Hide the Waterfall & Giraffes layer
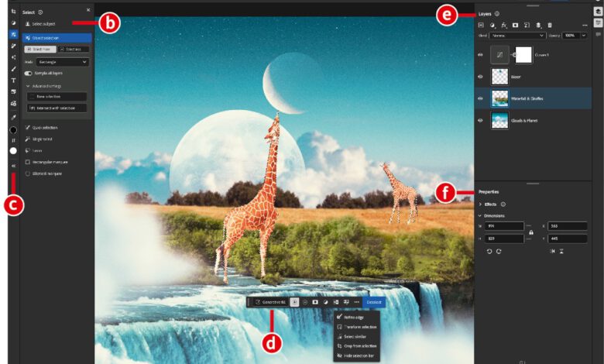Image resolution: width=604 pixels, height=364 pixels. point(480,98)
